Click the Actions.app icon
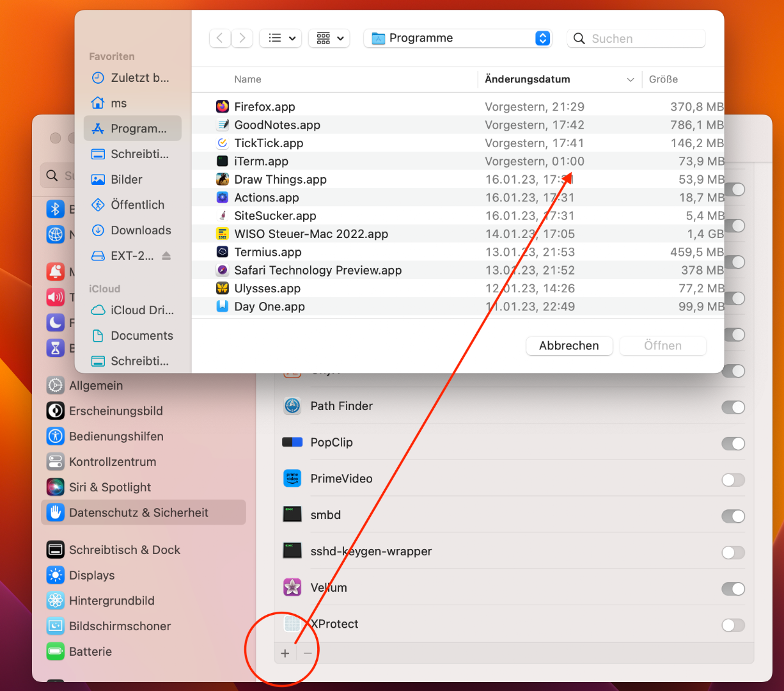Image resolution: width=784 pixels, height=691 pixels. click(x=223, y=198)
